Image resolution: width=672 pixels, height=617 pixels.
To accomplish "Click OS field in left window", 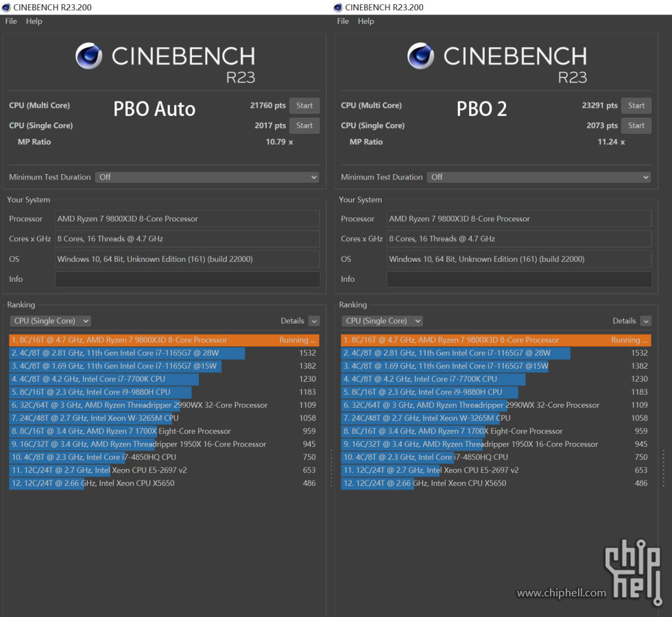I will [x=187, y=259].
